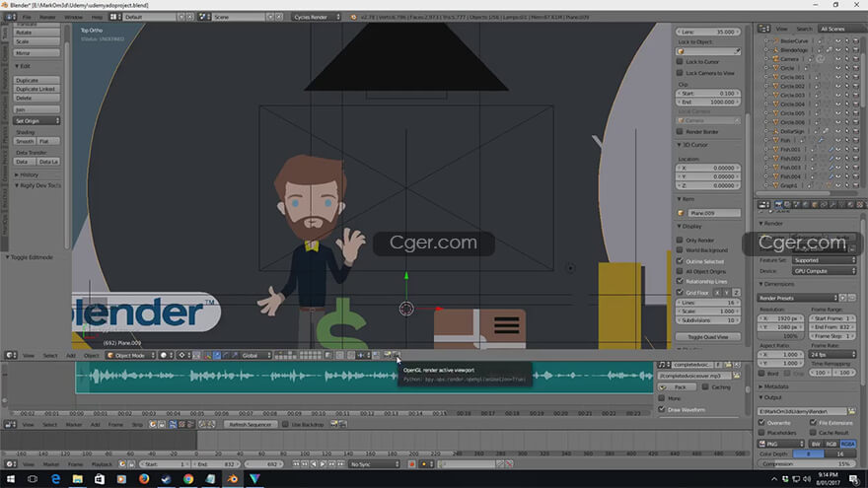Toggle the 3D manipulator widget icon
868x488 pixels.
point(207,355)
